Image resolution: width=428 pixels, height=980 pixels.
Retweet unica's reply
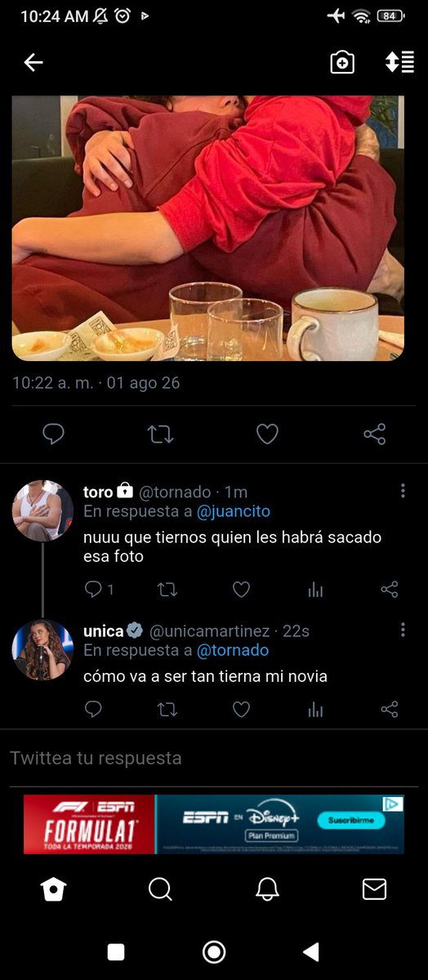(x=167, y=709)
